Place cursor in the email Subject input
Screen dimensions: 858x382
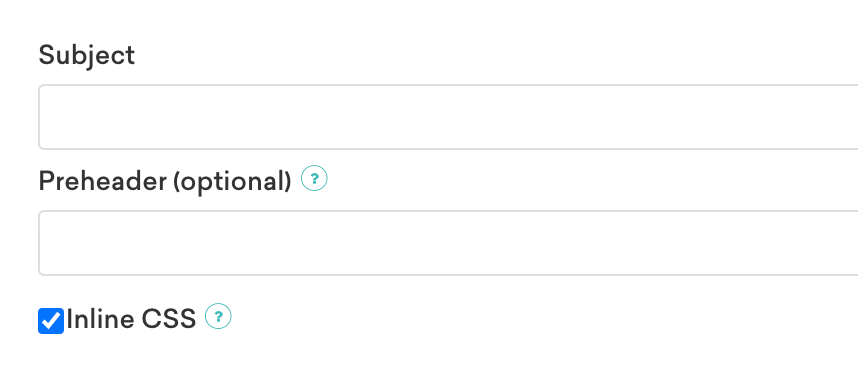[448, 117]
